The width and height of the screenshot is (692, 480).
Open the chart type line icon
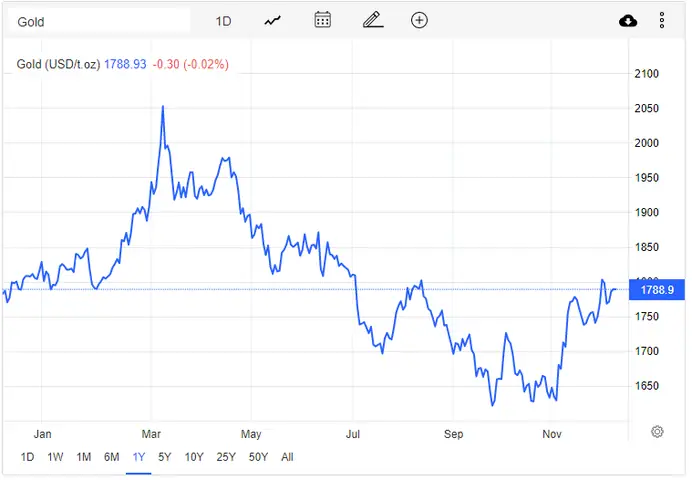[273, 21]
